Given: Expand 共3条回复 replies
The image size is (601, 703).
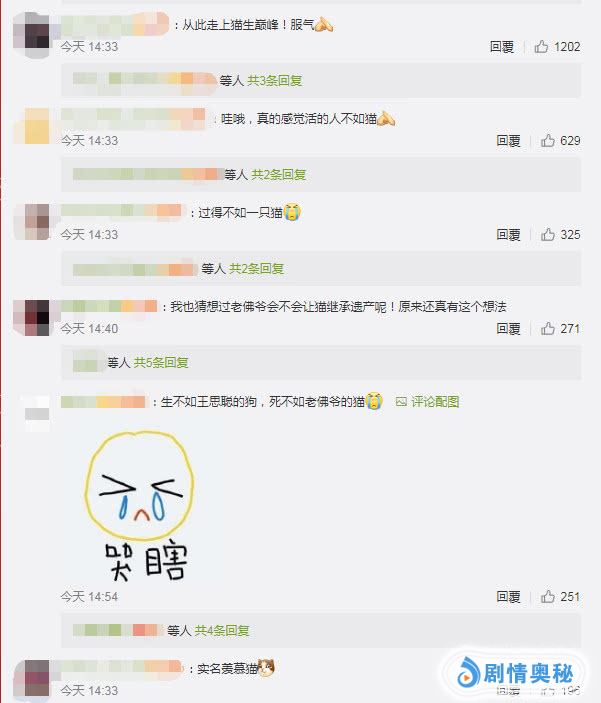Looking at the screenshot, I should click(x=274, y=81).
